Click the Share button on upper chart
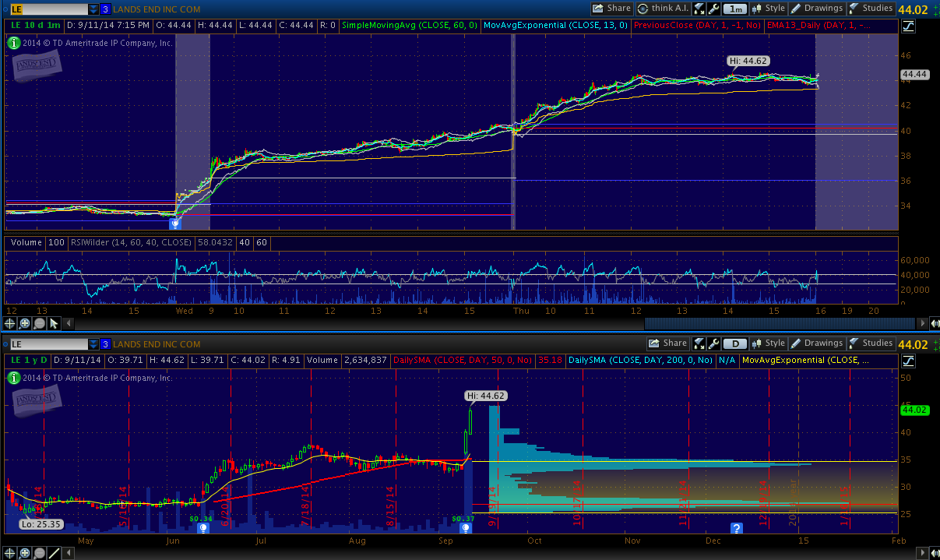The width and height of the screenshot is (940, 560). [611, 9]
